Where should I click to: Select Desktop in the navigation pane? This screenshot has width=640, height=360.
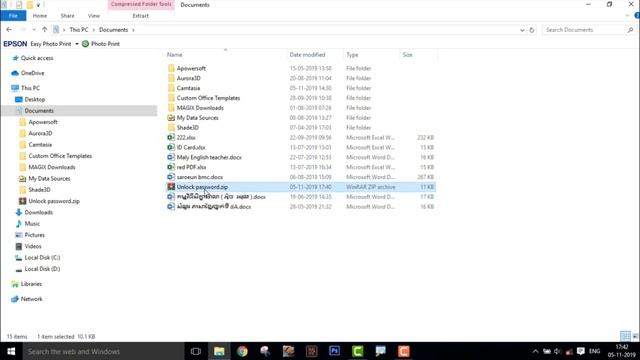[x=30, y=100]
